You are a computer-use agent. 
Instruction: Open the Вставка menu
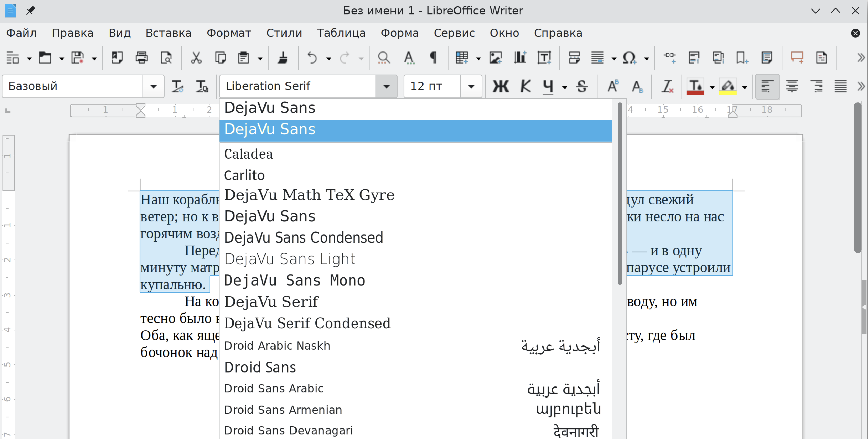click(x=168, y=33)
